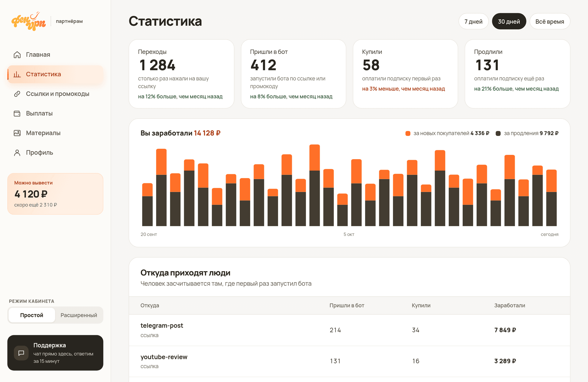Switch cabinet mode to Расширенный
The height and width of the screenshot is (382, 588).
tap(79, 315)
